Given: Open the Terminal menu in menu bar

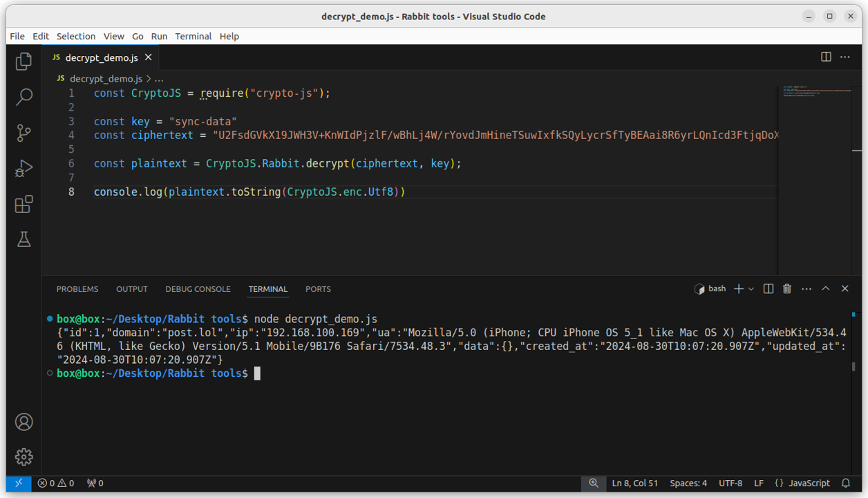Looking at the screenshot, I should 194,36.
